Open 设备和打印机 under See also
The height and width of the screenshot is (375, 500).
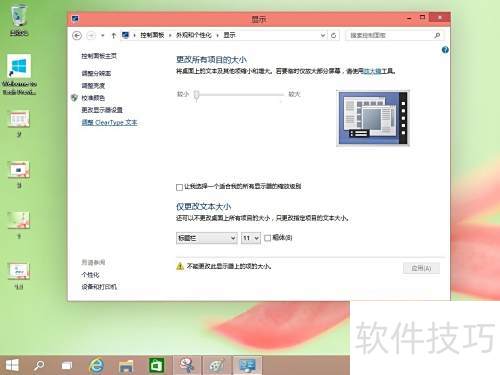pos(99,287)
